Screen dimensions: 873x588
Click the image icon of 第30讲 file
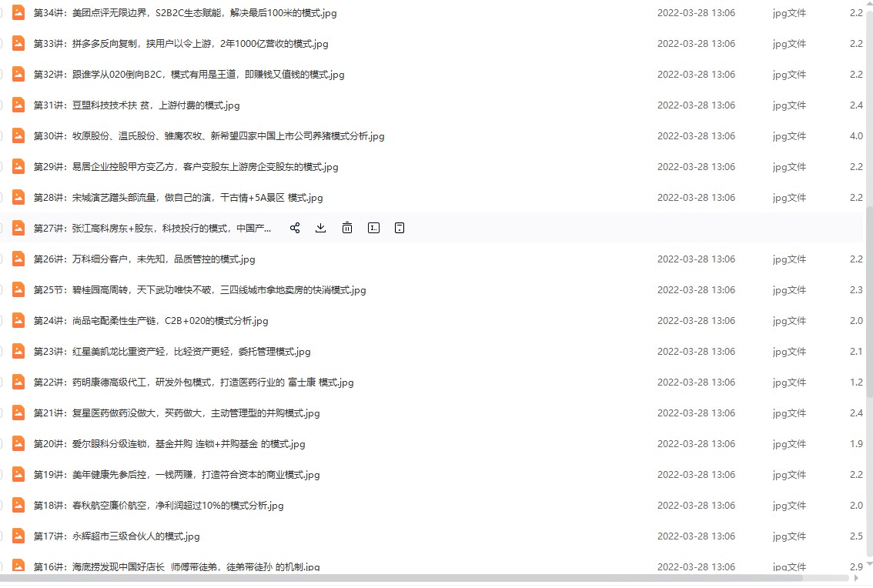pyautogui.click(x=18, y=135)
